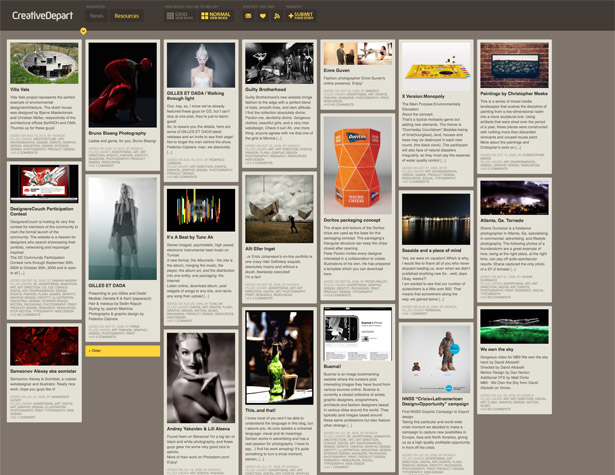This screenshot has height=475, width=615.
Task: Open the Villa Vals thumbnail image
Action: [x=44, y=63]
